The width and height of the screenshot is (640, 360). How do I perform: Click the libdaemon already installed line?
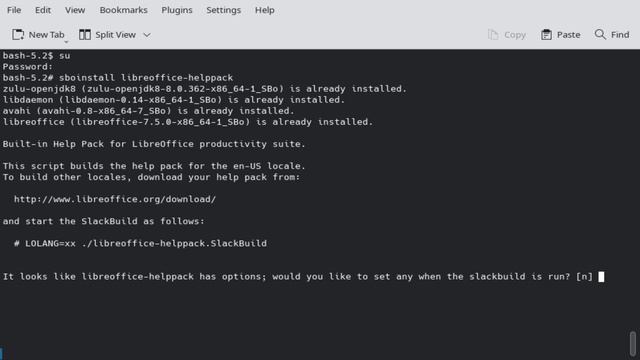point(173,100)
